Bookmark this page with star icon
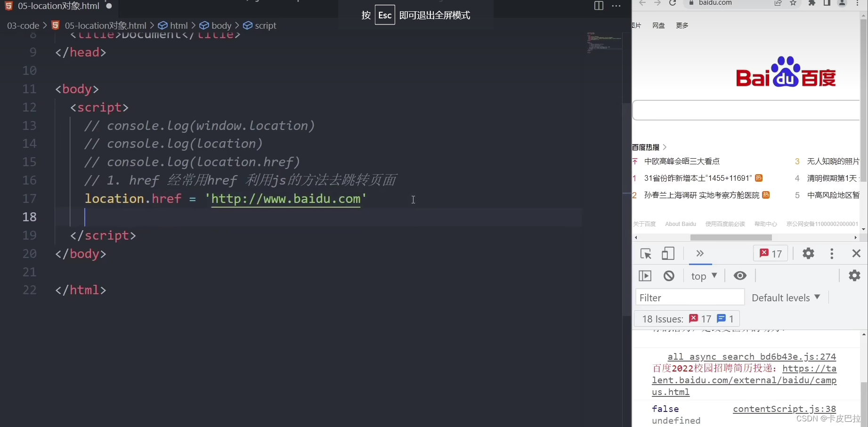 (x=793, y=3)
